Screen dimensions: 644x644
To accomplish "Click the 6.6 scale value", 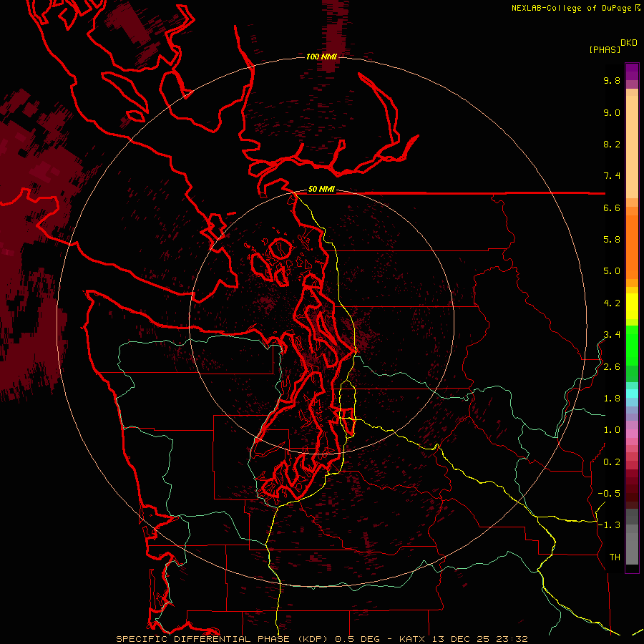I will (x=612, y=208).
